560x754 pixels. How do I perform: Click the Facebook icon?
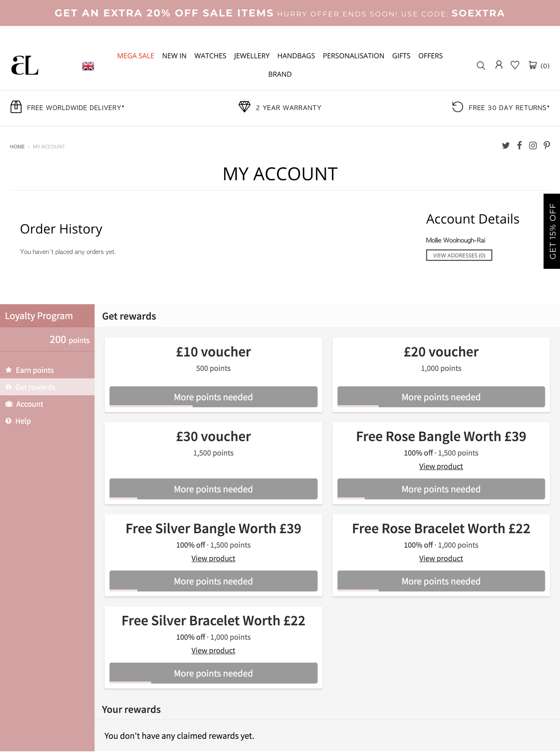(519, 146)
